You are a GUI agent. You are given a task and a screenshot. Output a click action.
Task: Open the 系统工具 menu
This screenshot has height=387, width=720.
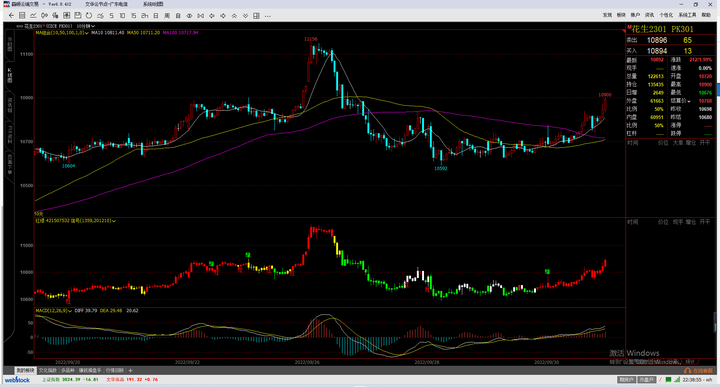[x=687, y=15]
